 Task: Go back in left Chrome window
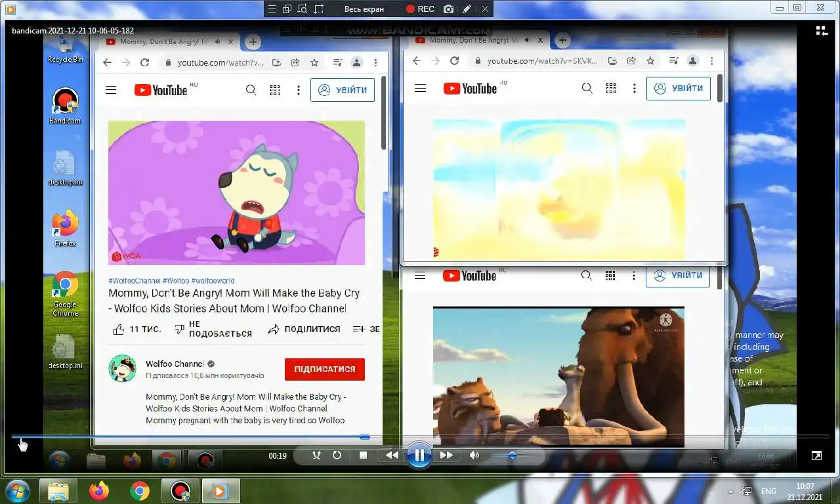(108, 62)
